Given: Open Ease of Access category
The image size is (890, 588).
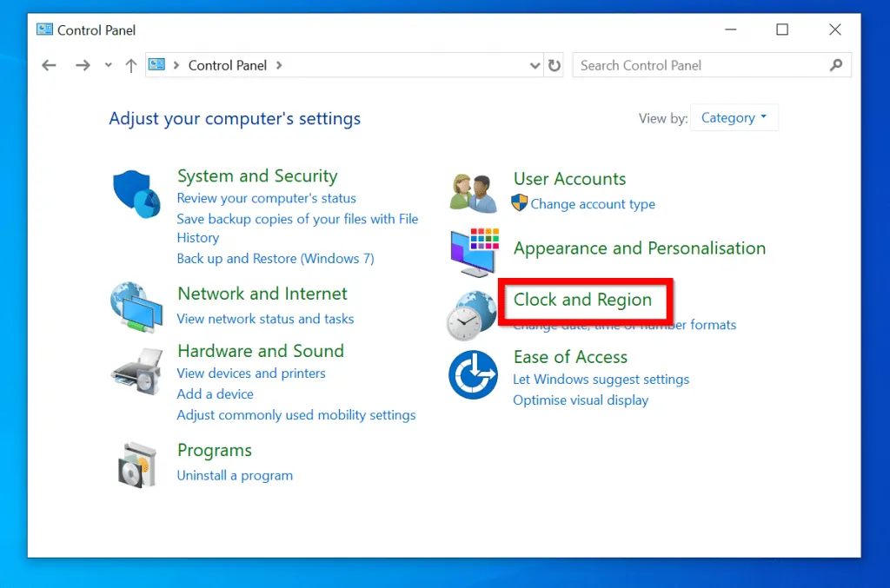Looking at the screenshot, I should (570, 357).
